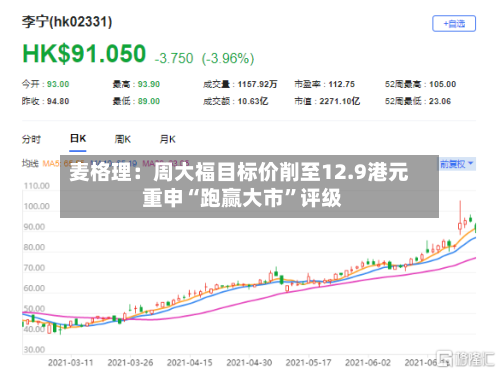
Task: Click the 昨收 94.80 value
Action: pyautogui.click(x=58, y=101)
